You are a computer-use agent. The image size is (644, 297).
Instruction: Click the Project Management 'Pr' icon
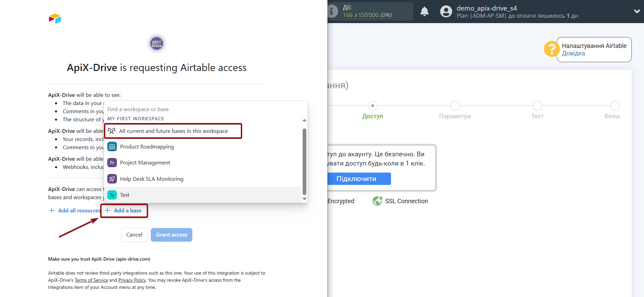coord(112,163)
